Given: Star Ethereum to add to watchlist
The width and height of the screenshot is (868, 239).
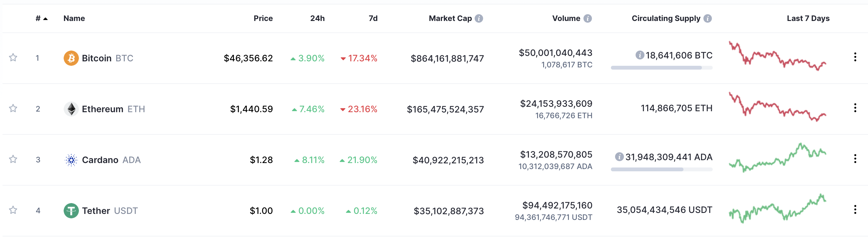Looking at the screenshot, I should pos(13,108).
